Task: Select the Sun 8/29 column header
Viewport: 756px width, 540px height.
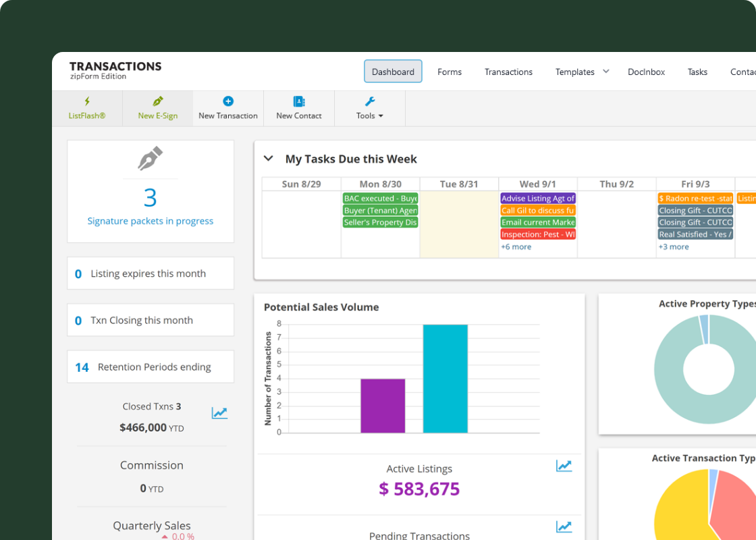Action: 301,184
